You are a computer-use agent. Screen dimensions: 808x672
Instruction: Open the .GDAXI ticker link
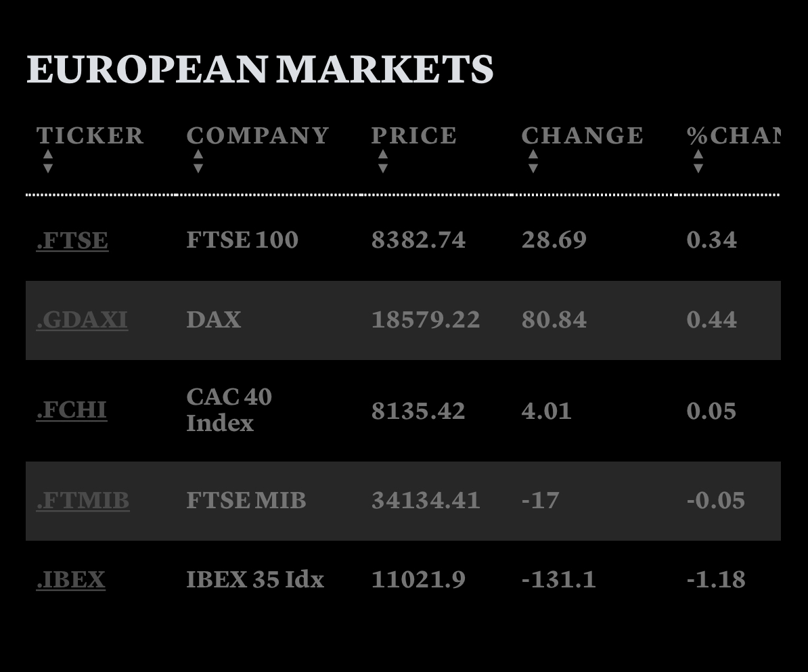(x=81, y=319)
